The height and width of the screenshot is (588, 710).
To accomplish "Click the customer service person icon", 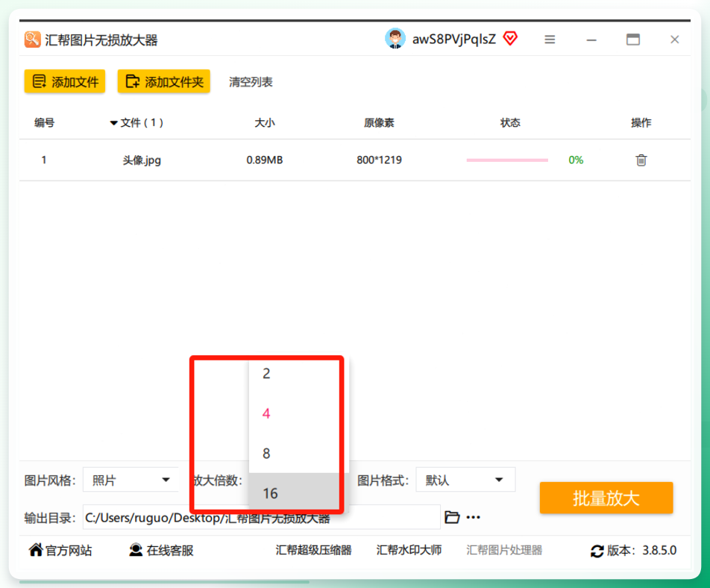I will point(136,550).
